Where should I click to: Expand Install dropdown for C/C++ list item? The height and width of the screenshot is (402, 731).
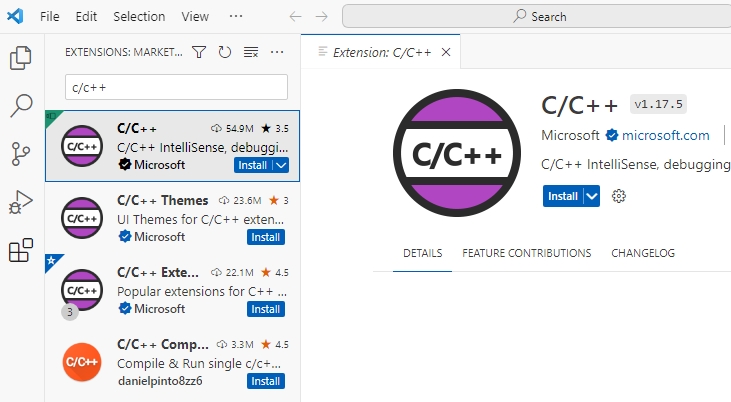coord(281,165)
